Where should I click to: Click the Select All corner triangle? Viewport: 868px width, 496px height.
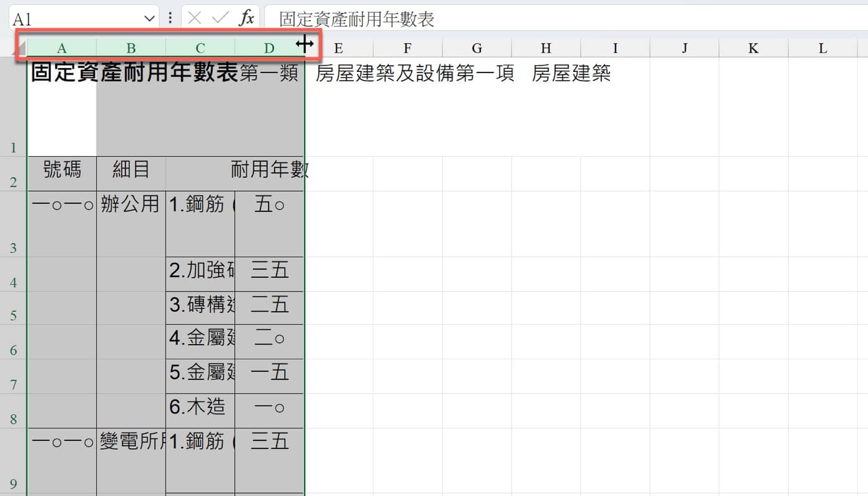click(x=20, y=48)
